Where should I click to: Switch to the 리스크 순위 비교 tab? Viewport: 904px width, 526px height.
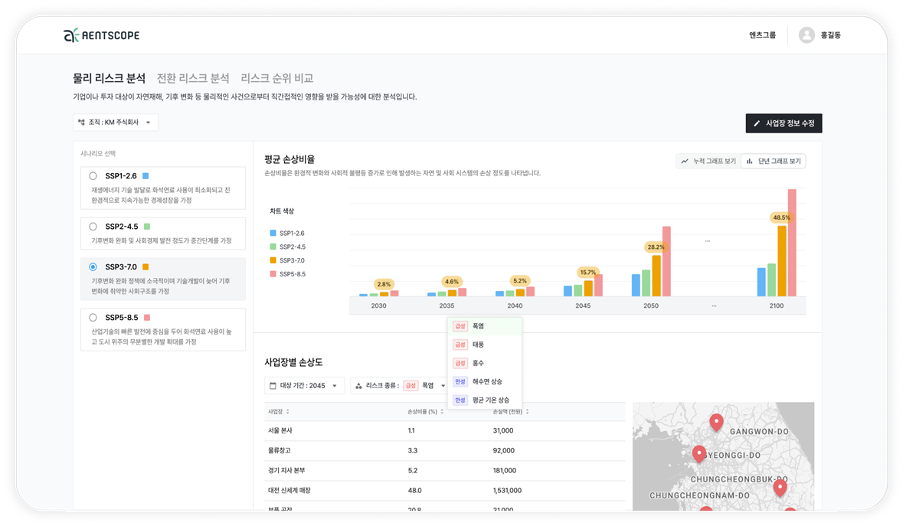[x=277, y=78]
